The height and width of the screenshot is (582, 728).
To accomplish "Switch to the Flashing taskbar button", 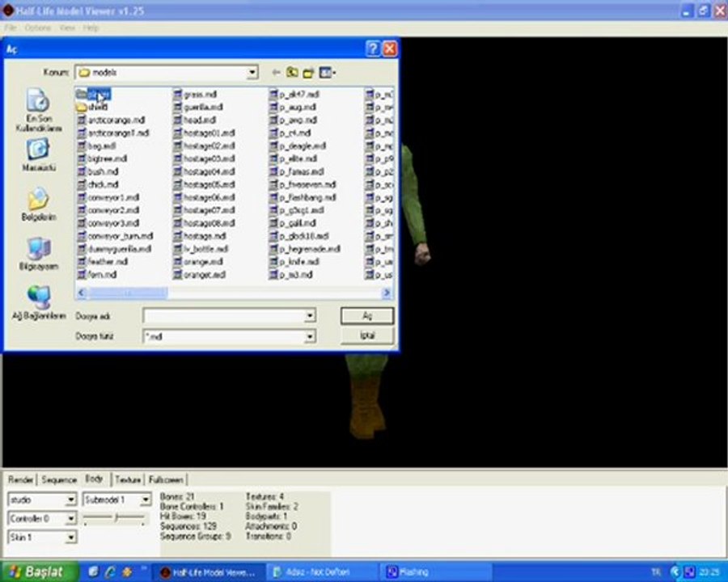I will click(x=437, y=573).
